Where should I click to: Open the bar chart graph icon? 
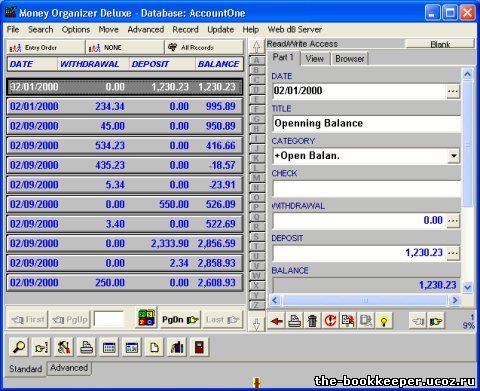click(177, 347)
